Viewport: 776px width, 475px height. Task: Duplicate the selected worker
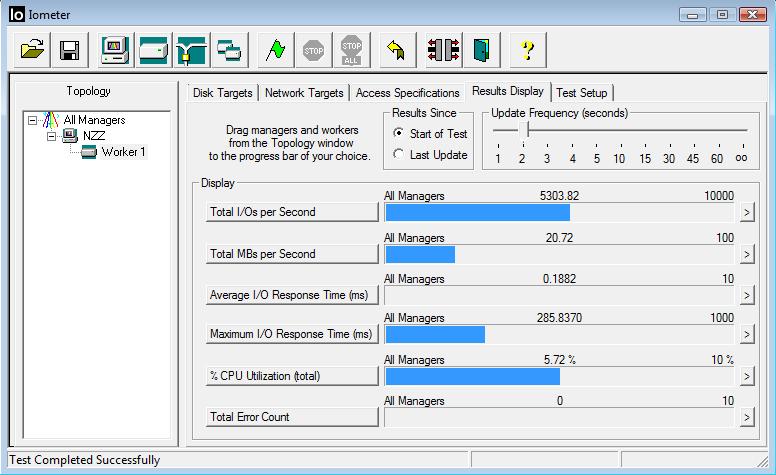[x=230, y=50]
